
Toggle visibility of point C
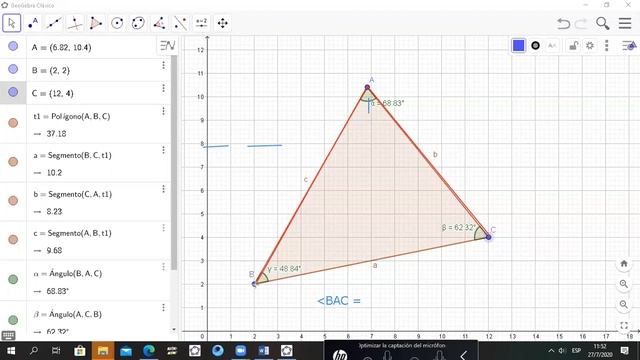click(x=13, y=92)
